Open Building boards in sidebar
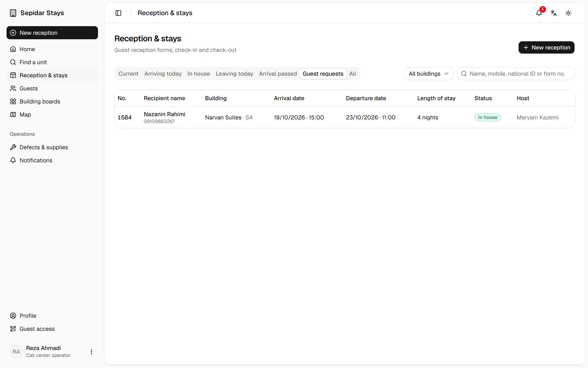This screenshot has width=588, height=368. click(52, 101)
